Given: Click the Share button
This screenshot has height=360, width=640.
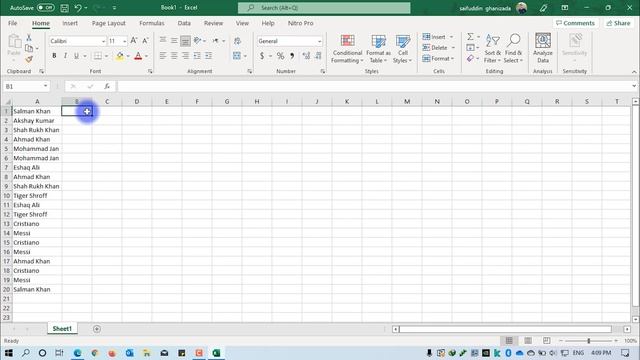Looking at the screenshot, I should [618, 23].
